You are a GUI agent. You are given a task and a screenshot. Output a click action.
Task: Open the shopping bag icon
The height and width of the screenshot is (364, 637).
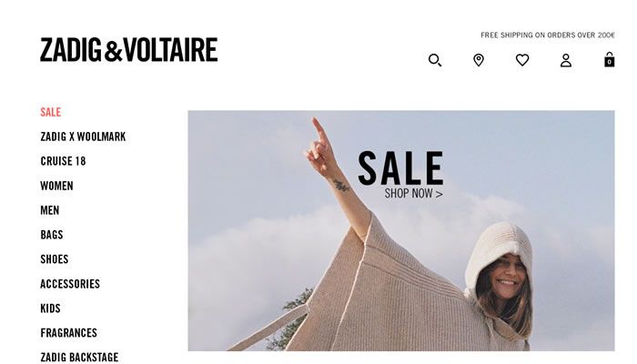point(609,59)
